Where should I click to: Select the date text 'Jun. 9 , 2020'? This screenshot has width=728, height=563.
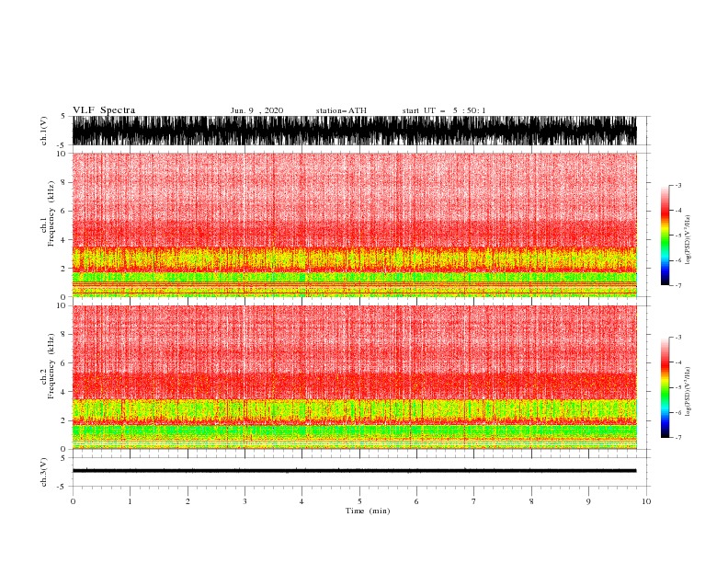click(x=256, y=110)
